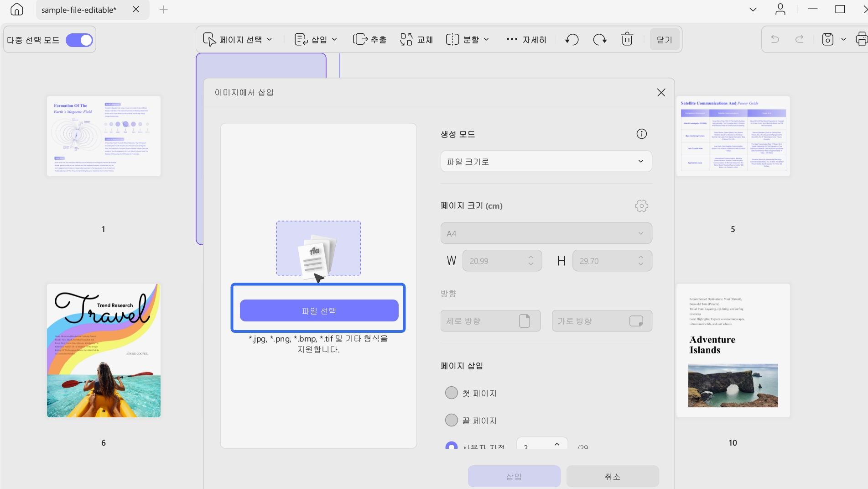Select the 사용자 지정 radio button
Viewport: 868px width, 489px height.
[x=452, y=445]
